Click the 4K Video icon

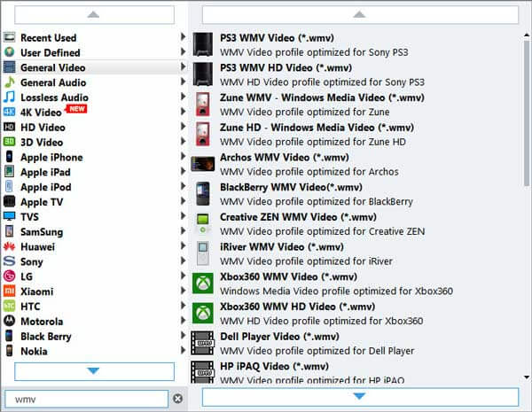(x=9, y=112)
